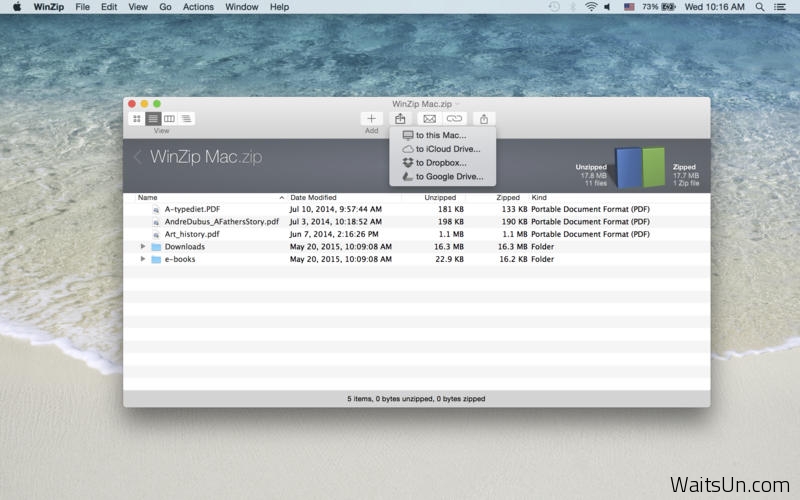
Task: Click the Wi-Fi status icon
Action: [591, 7]
